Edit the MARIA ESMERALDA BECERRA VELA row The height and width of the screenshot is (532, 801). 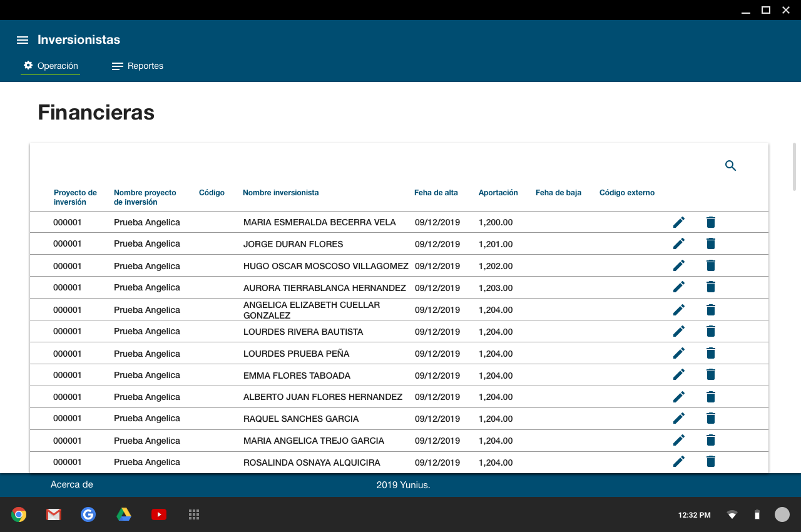(x=679, y=222)
